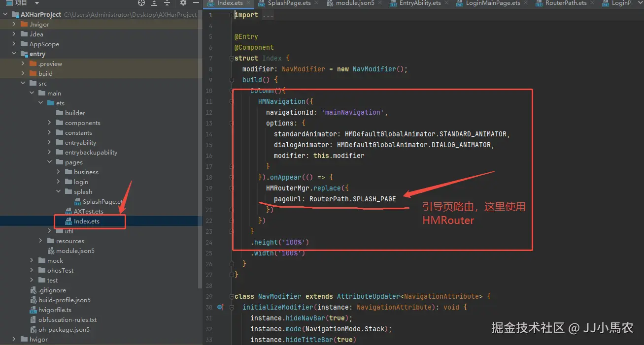Expand the login folder under pages

(x=59, y=182)
